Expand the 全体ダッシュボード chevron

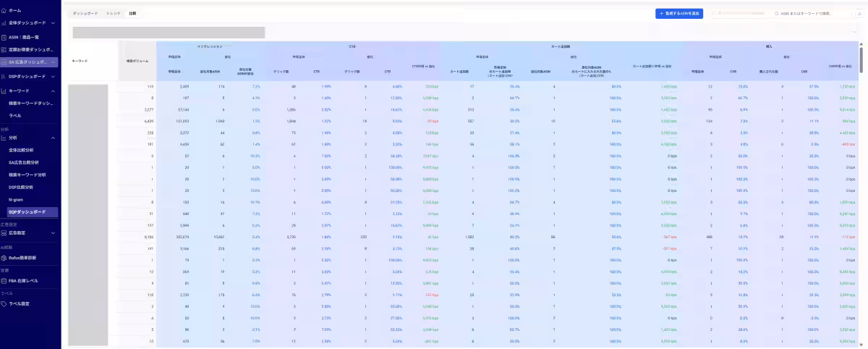(54, 23)
